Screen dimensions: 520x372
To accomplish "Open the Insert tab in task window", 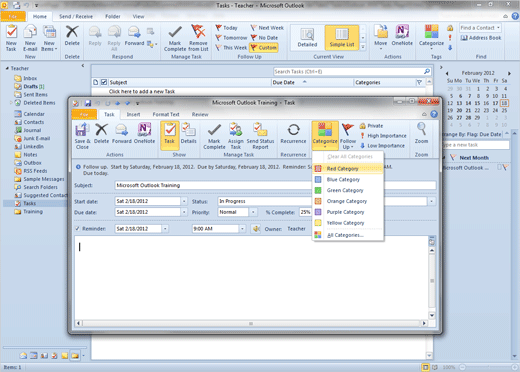I will coord(133,114).
